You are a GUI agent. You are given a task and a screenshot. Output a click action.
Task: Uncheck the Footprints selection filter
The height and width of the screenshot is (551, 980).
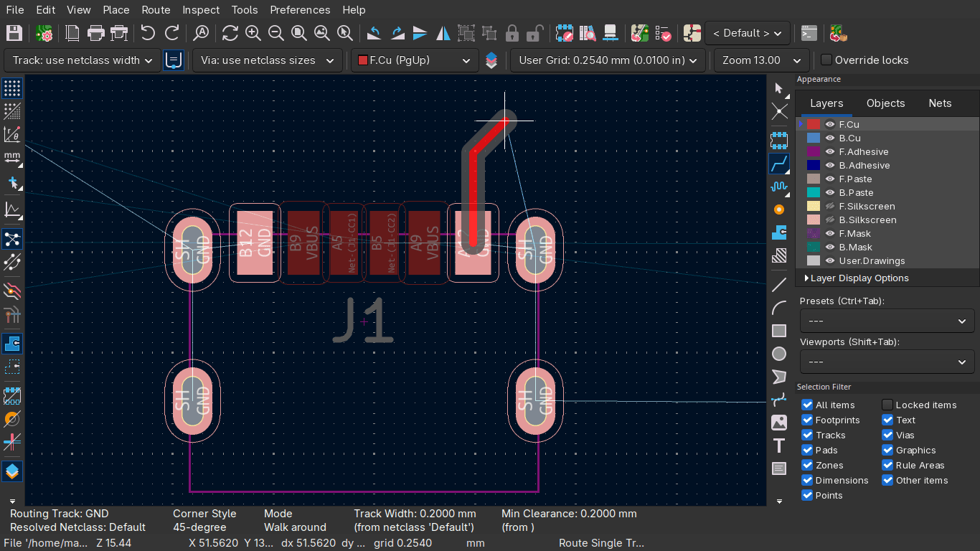pyautogui.click(x=807, y=420)
